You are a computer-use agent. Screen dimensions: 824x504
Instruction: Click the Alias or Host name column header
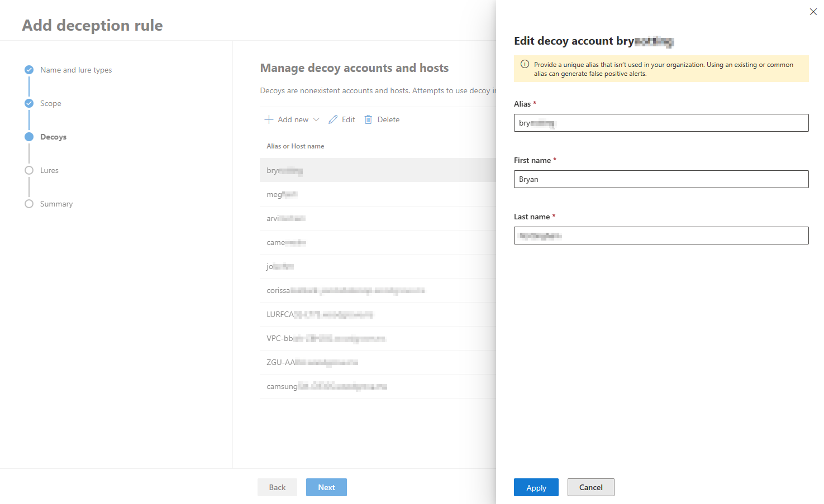pyautogui.click(x=296, y=146)
